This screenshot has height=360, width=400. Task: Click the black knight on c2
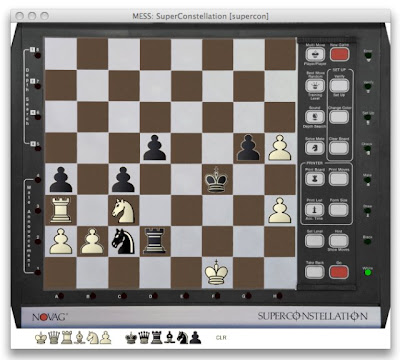tap(124, 241)
